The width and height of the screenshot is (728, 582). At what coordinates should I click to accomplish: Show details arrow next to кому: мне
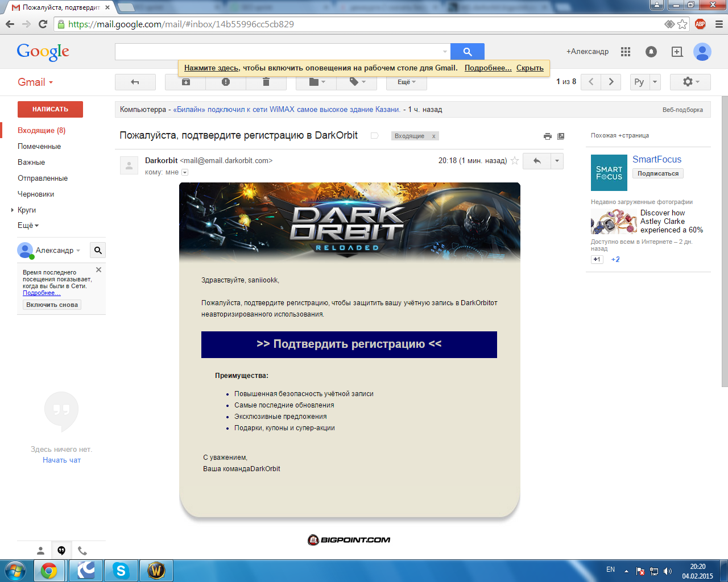click(184, 172)
